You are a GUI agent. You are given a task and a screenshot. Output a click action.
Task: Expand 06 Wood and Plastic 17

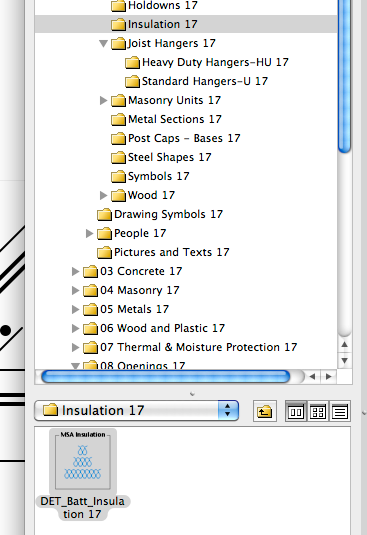(x=75, y=328)
